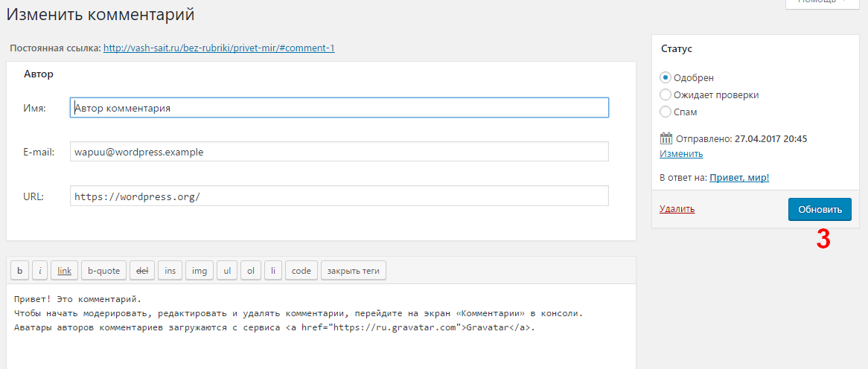The width and height of the screenshot is (868, 369).
Task: Insert a link with the 'link' quicktag
Action: (64, 271)
